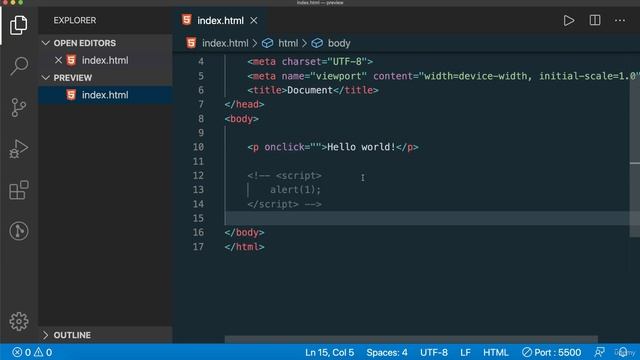Close index.html under Open Editors
This screenshot has height=360, width=640.
[x=58, y=60]
